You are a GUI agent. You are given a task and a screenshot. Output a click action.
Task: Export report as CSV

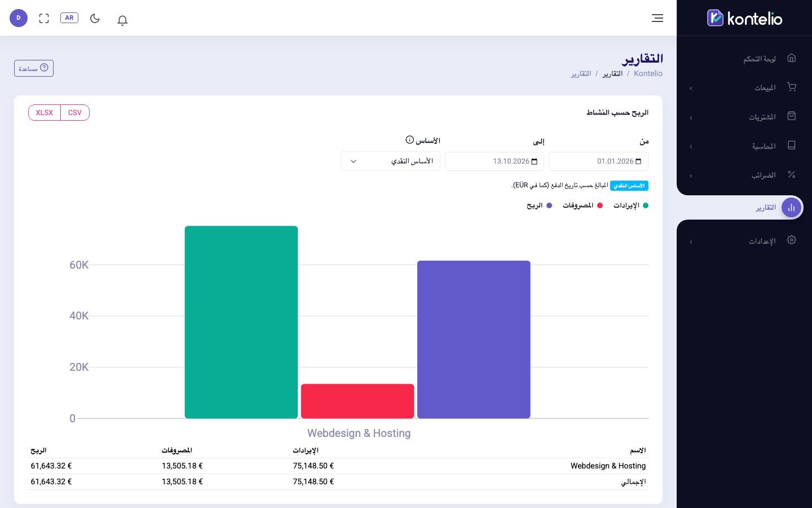[x=75, y=112]
